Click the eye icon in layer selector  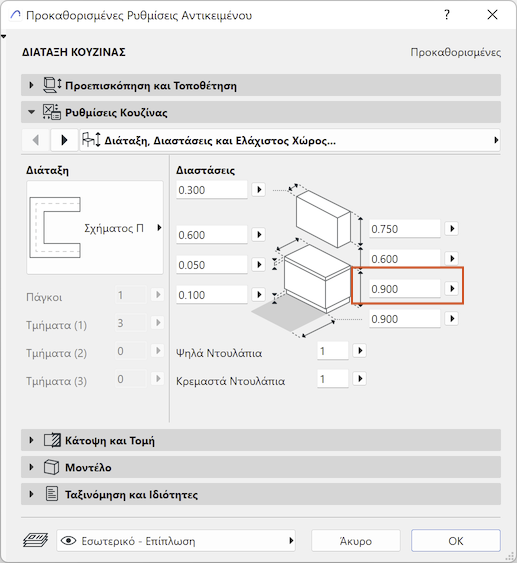[x=69, y=541]
